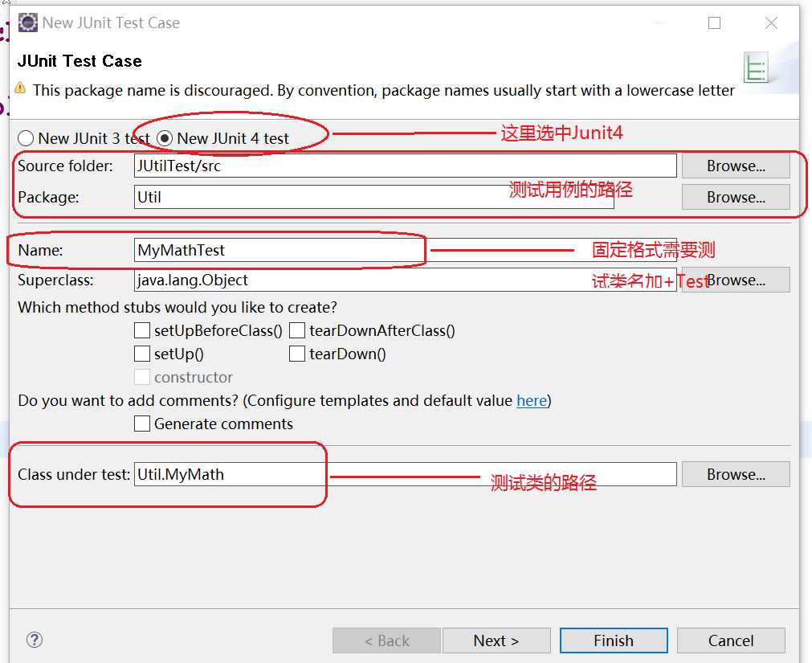812x663 pixels.
Task: Select the New JUnit 3 test radio button
Action: coord(26,138)
